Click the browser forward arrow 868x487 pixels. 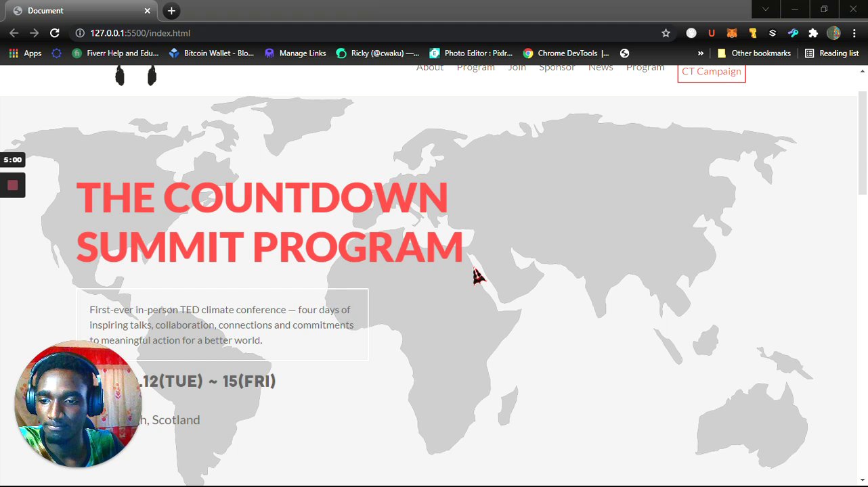[35, 33]
